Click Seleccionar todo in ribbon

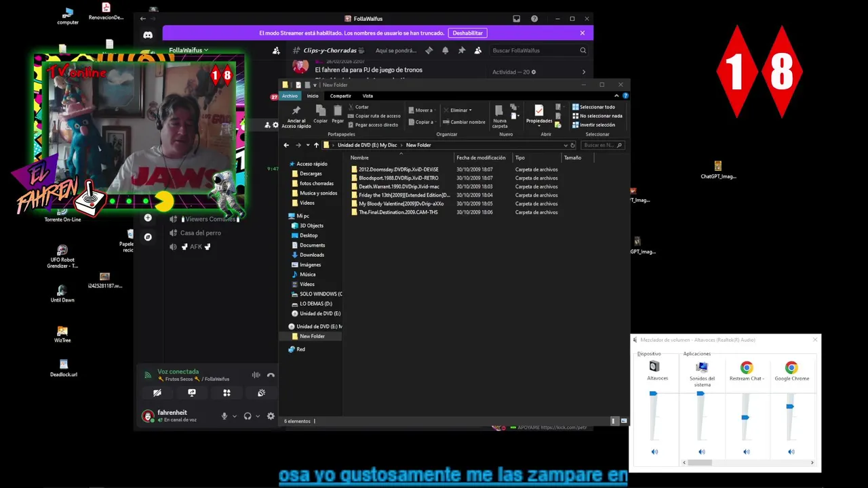(x=593, y=107)
